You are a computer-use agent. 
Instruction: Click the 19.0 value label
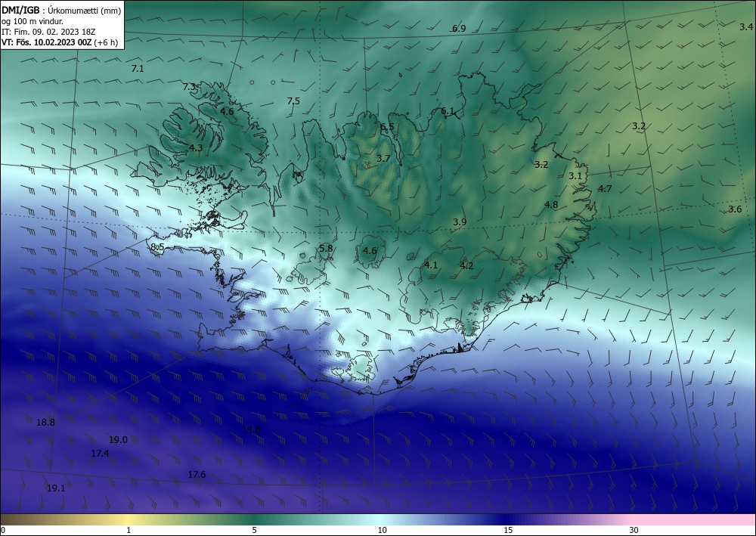click(x=118, y=440)
